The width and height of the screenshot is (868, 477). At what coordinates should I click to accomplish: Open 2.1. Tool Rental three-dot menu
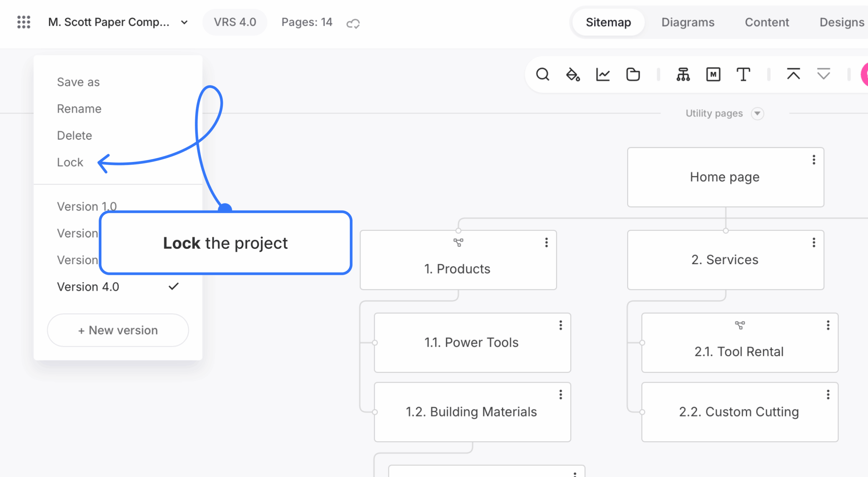[828, 325]
